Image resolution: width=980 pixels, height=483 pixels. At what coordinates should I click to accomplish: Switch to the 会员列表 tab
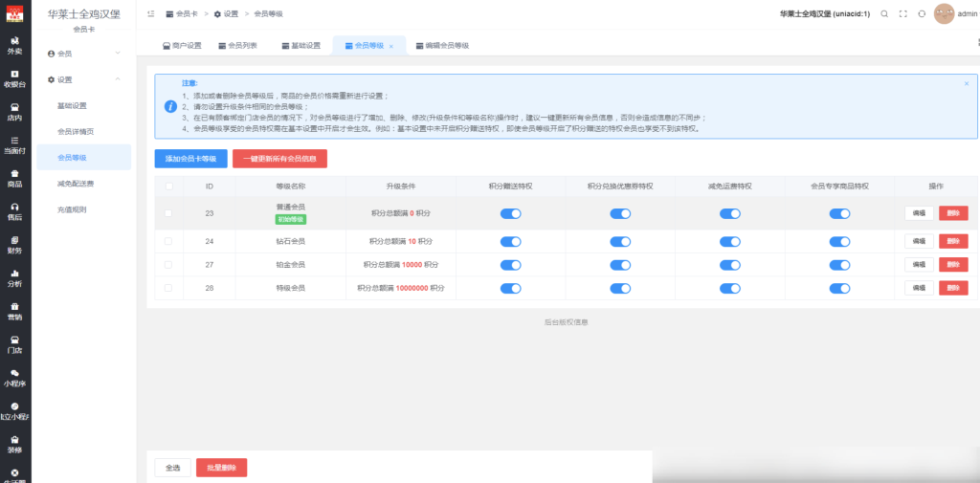tap(242, 46)
